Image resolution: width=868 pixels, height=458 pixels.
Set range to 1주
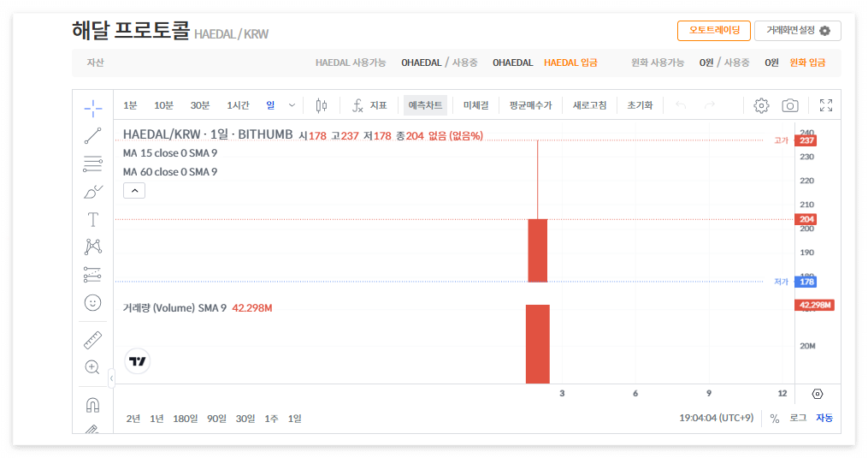click(x=271, y=419)
